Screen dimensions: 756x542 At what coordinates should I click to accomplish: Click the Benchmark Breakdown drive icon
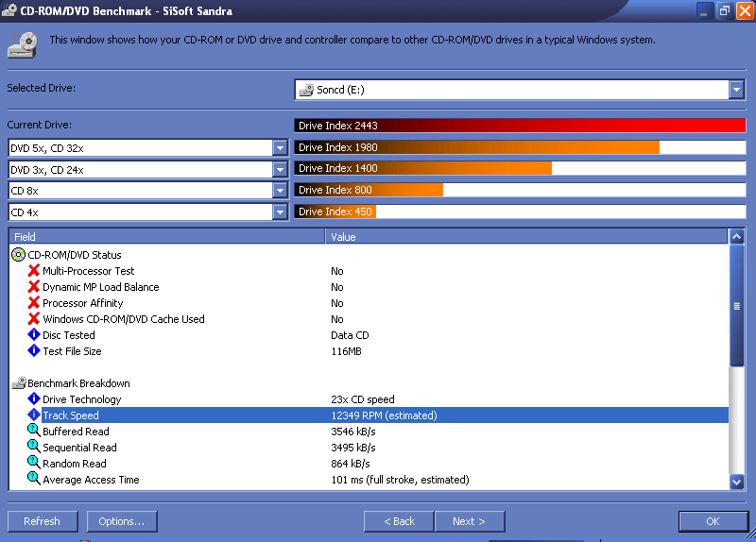point(18,383)
